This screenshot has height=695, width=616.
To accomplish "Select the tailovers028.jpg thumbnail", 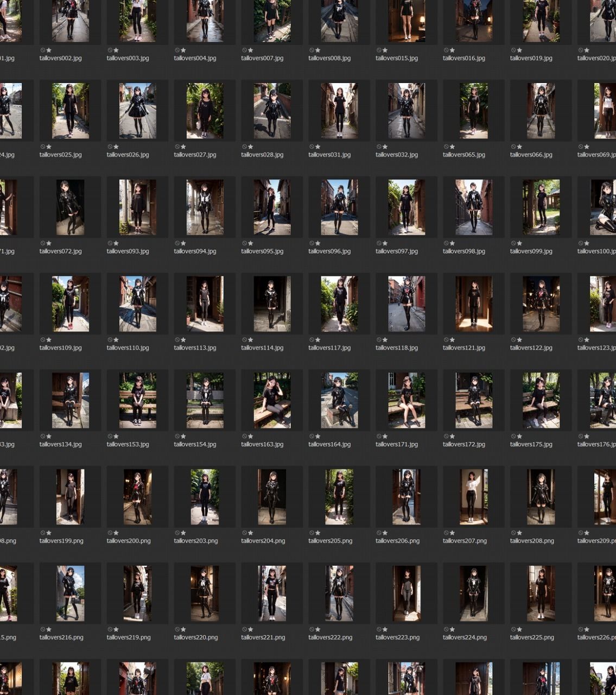I will pyautogui.click(x=272, y=111).
